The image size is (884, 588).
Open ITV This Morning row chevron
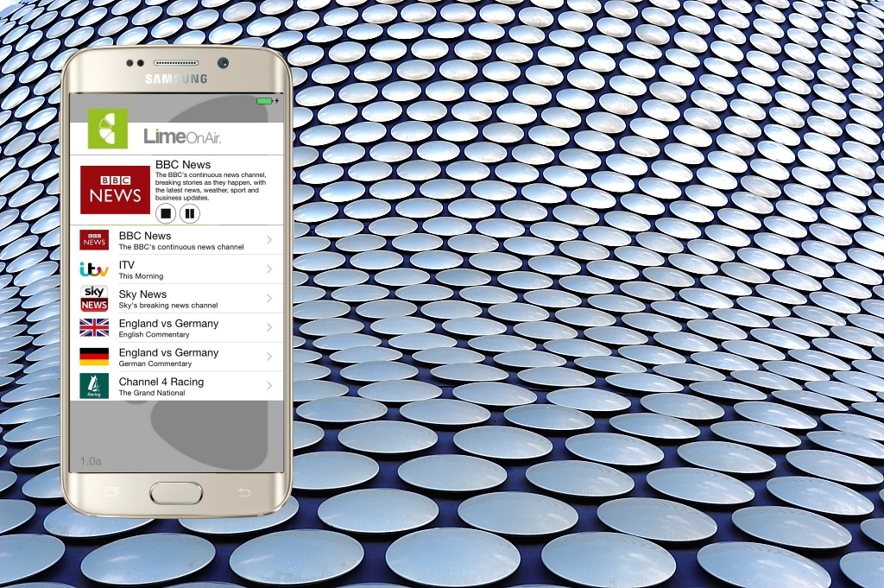pyautogui.click(x=269, y=269)
